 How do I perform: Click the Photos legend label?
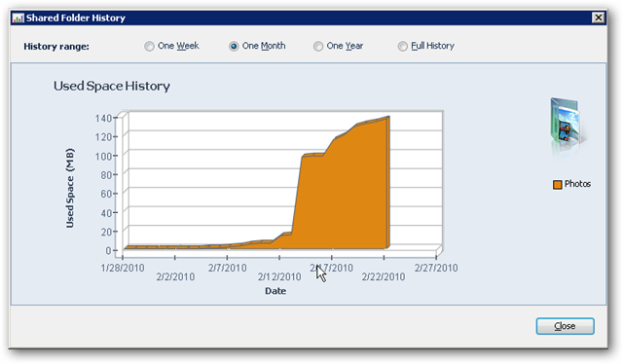pos(577,184)
